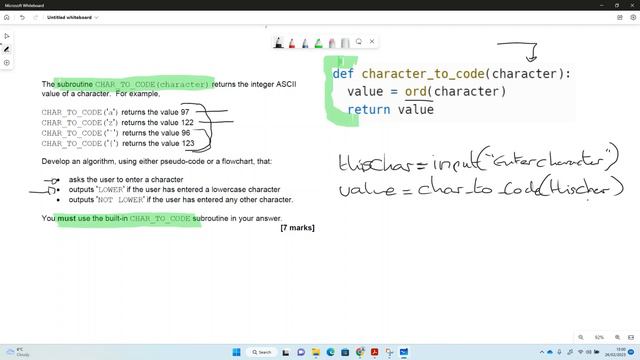Click 'def character_to_code(character):' line
Image resolution: width=640 pixels, height=360 pixels.
[451, 74]
